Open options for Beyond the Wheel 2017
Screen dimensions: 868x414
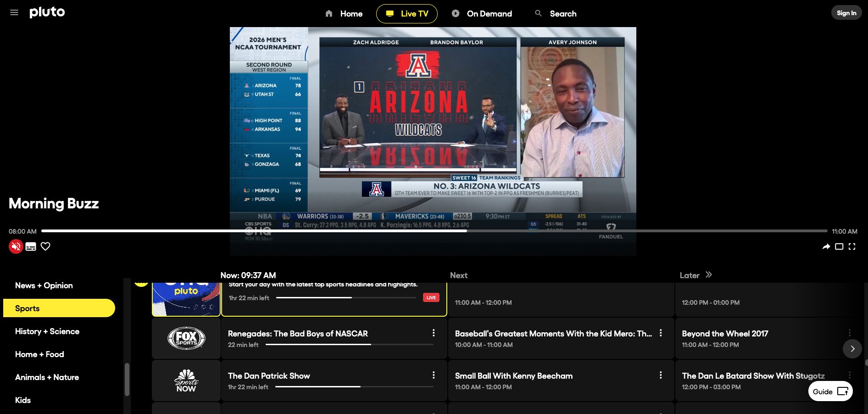point(850,333)
